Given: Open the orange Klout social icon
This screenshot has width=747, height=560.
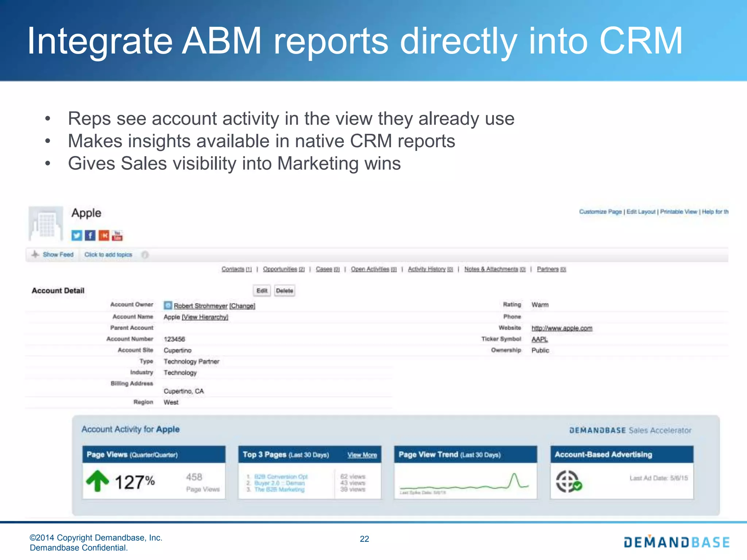Looking at the screenshot, I should (x=104, y=236).
